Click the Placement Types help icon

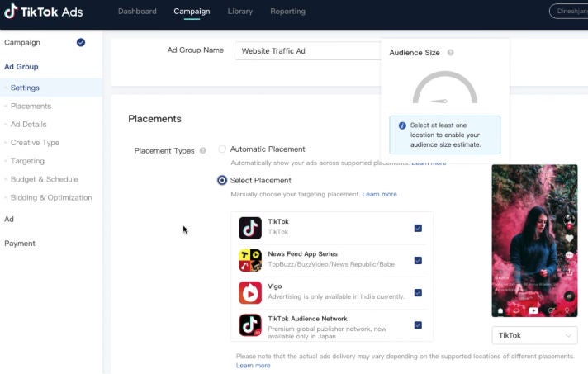pyautogui.click(x=202, y=151)
